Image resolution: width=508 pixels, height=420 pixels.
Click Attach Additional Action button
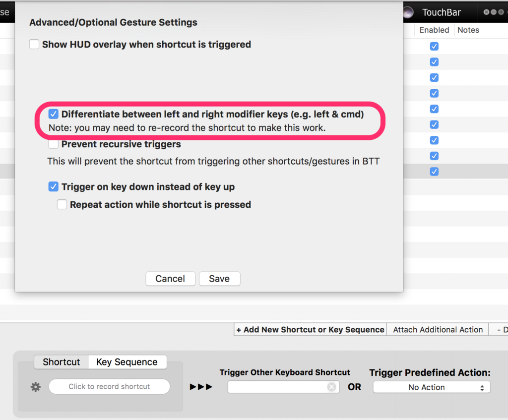pyautogui.click(x=438, y=330)
